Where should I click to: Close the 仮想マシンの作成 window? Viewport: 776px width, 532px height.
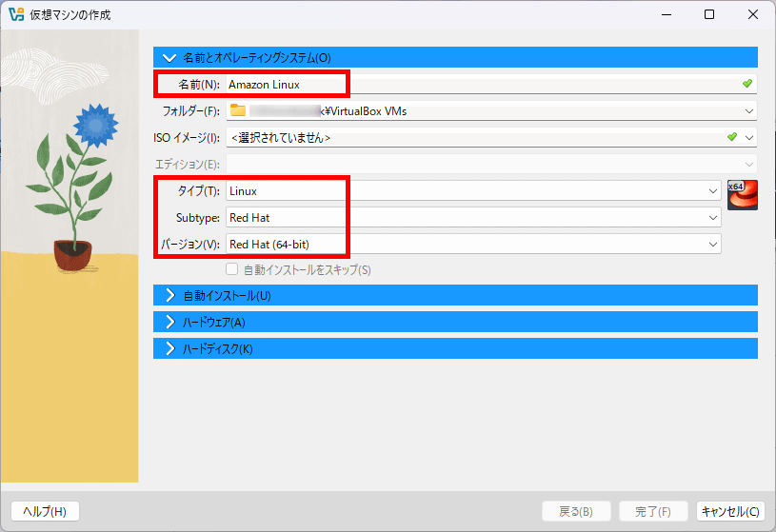[x=753, y=14]
